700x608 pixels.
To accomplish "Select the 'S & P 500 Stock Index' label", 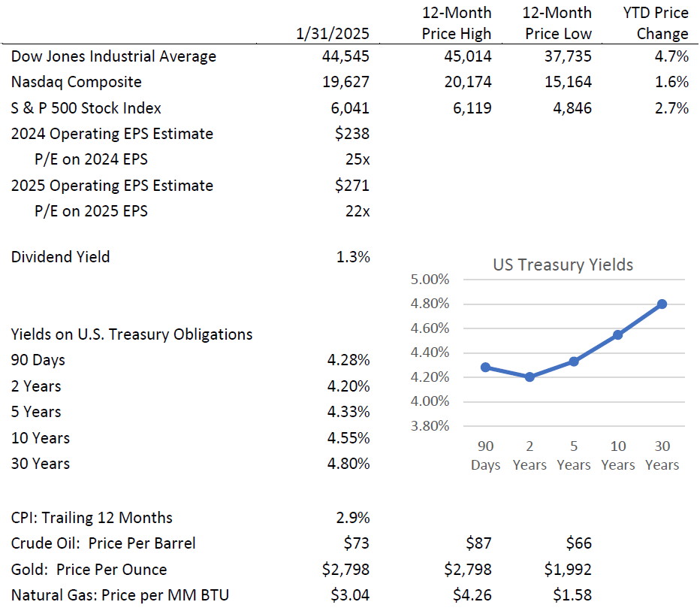I will click(x=86, y=108).
